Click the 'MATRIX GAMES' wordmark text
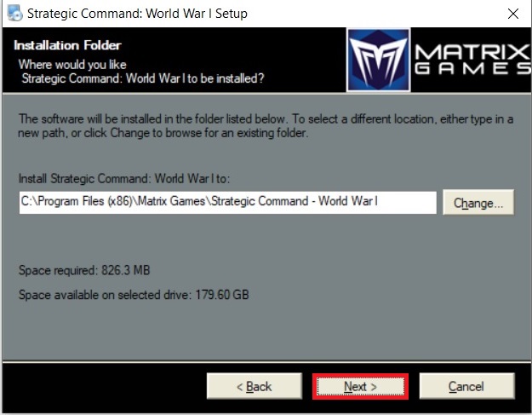 pyautogui.click(x=472, y=60)
